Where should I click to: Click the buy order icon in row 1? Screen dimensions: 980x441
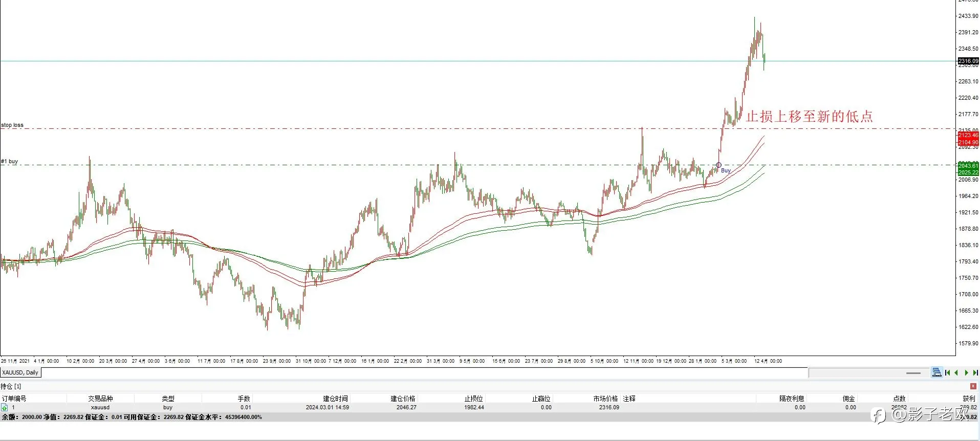[4, 408]
